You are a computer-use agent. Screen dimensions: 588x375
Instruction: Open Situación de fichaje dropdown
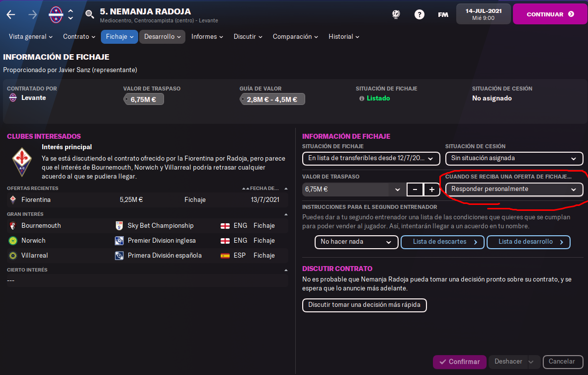(x=371, y=159)
